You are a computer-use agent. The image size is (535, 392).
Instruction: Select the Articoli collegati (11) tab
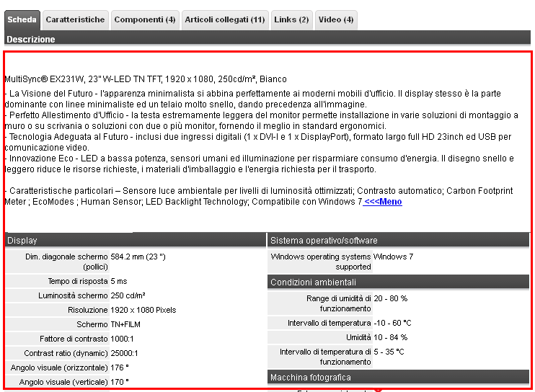point(225,19)
